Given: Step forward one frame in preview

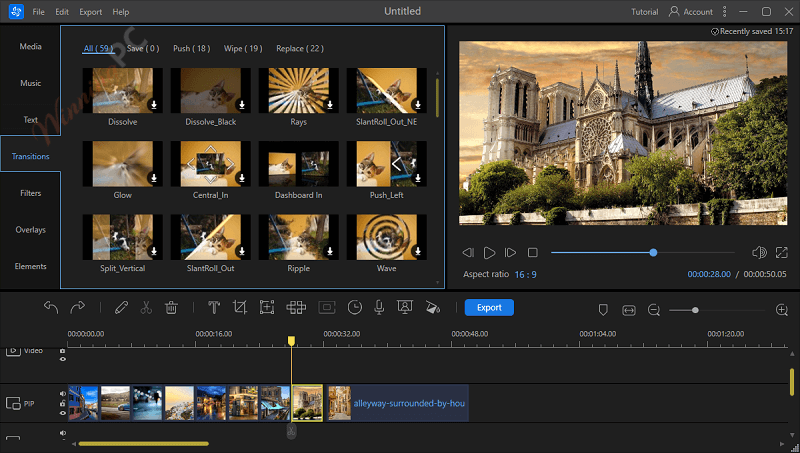Looking at the screenshot, I should click(x=510, y=253).
